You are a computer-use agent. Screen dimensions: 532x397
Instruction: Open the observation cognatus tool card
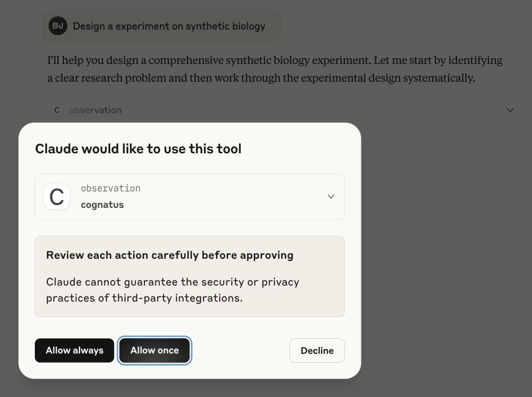[x=190, y=197]
